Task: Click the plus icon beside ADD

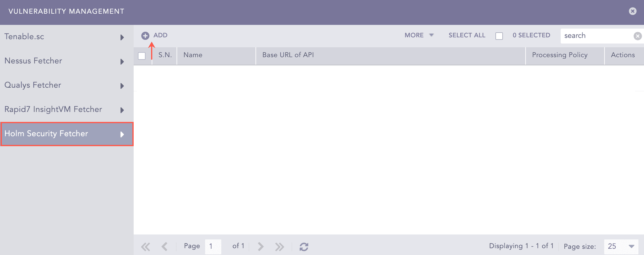Action: click(145, 36)
